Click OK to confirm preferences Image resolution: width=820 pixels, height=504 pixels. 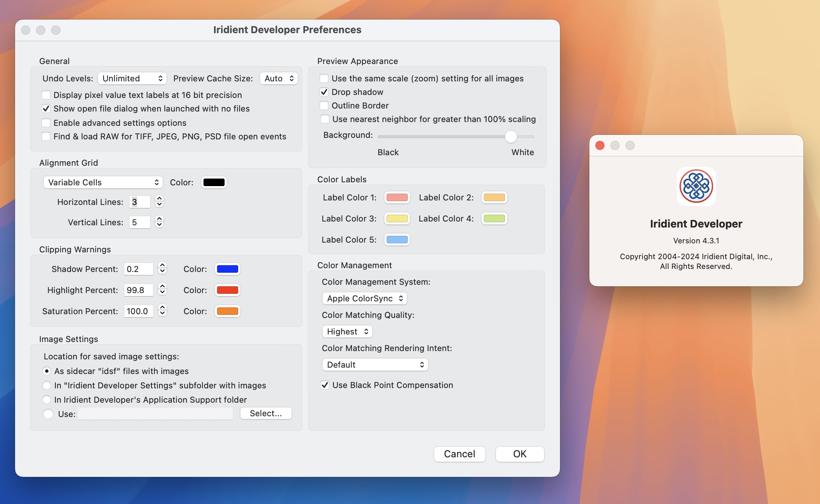(520, 454)
